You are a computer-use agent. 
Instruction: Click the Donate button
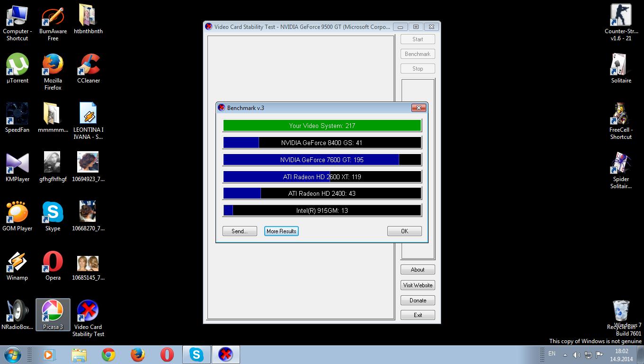418,300
